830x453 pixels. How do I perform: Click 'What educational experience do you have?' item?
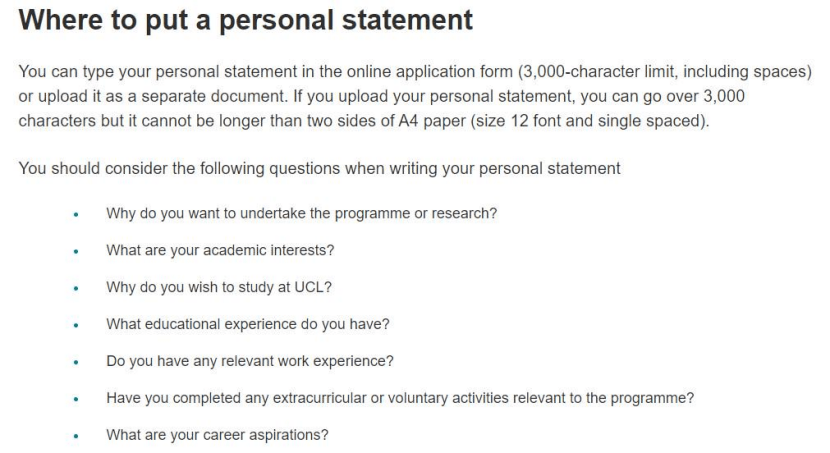tap(248, 324)
